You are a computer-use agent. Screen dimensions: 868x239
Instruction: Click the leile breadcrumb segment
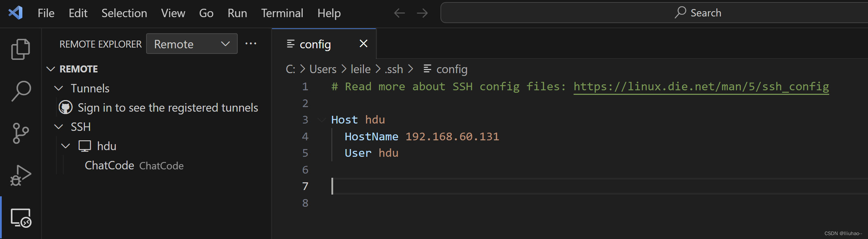point(360,69)
